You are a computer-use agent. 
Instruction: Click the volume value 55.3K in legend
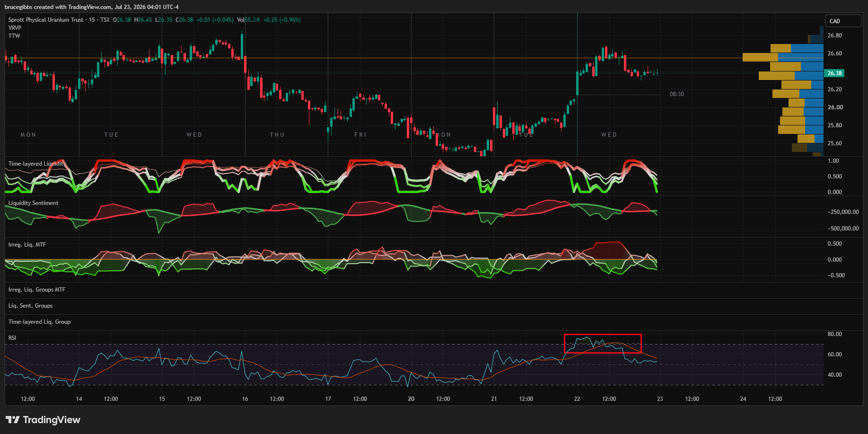pyautogui.click(x=253, y=20)
